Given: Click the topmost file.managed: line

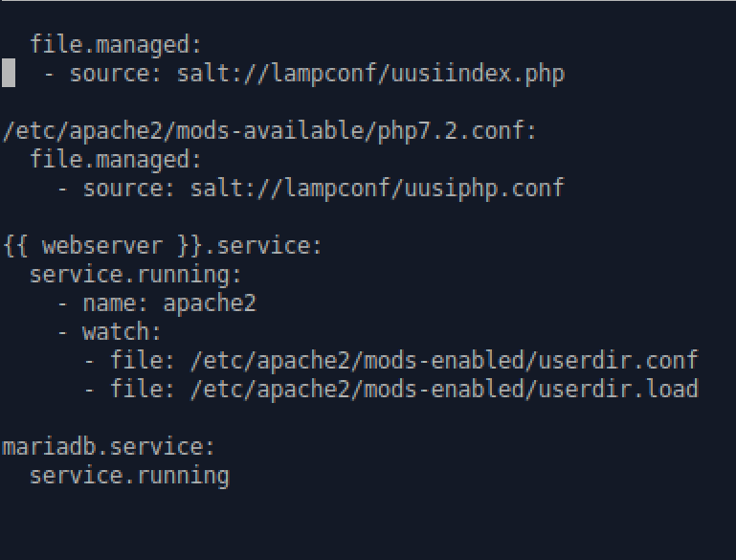Looking at the screenshot, I should tap(116, 44).
